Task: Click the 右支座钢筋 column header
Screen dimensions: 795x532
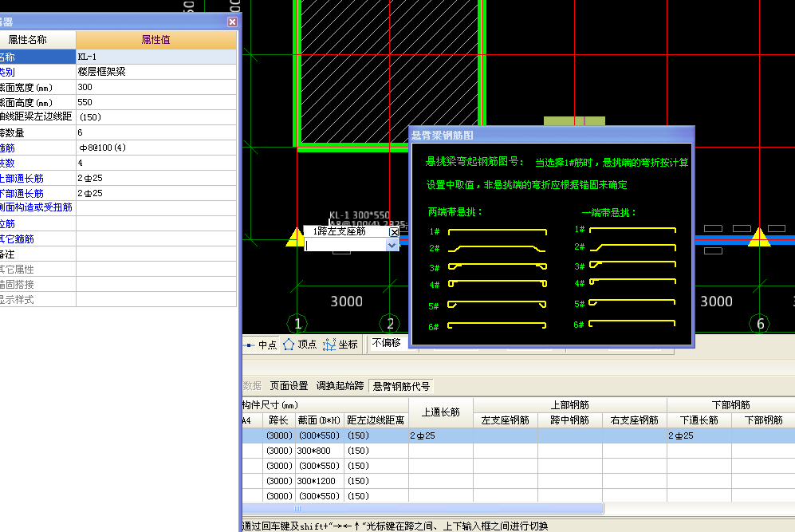Action: [x=634, y=420]
